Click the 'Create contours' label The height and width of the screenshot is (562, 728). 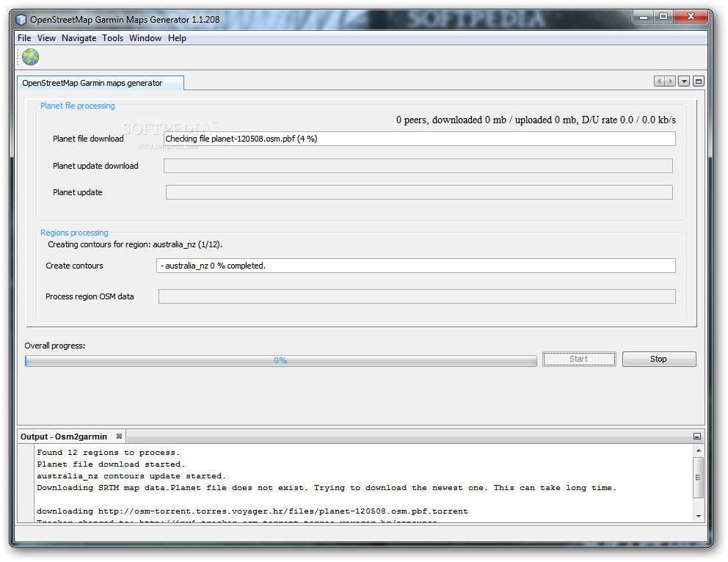point(74,266)
